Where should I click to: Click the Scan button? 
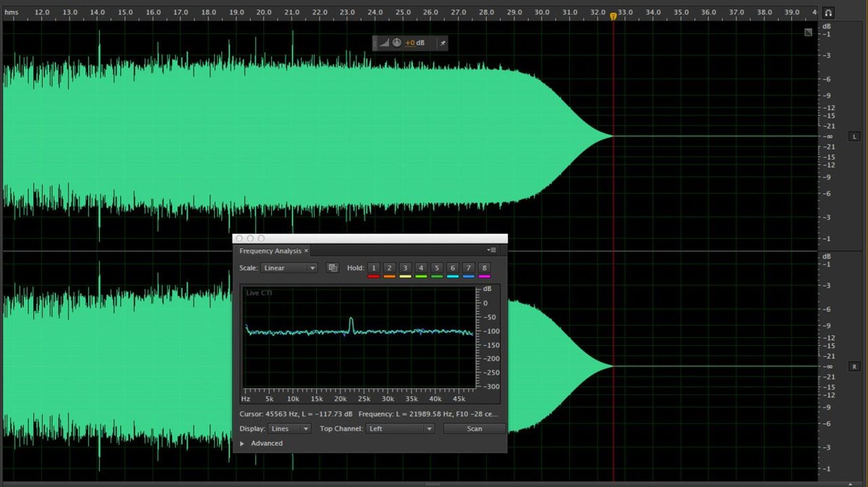click(x=474, y=429)
